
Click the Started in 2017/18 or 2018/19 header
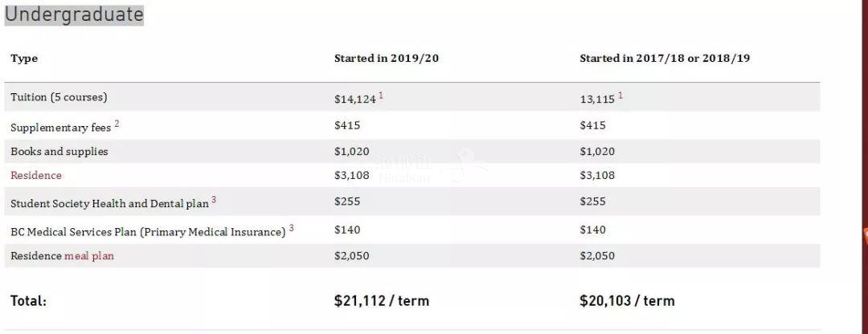pyautogui.click(x=665, y=59)
